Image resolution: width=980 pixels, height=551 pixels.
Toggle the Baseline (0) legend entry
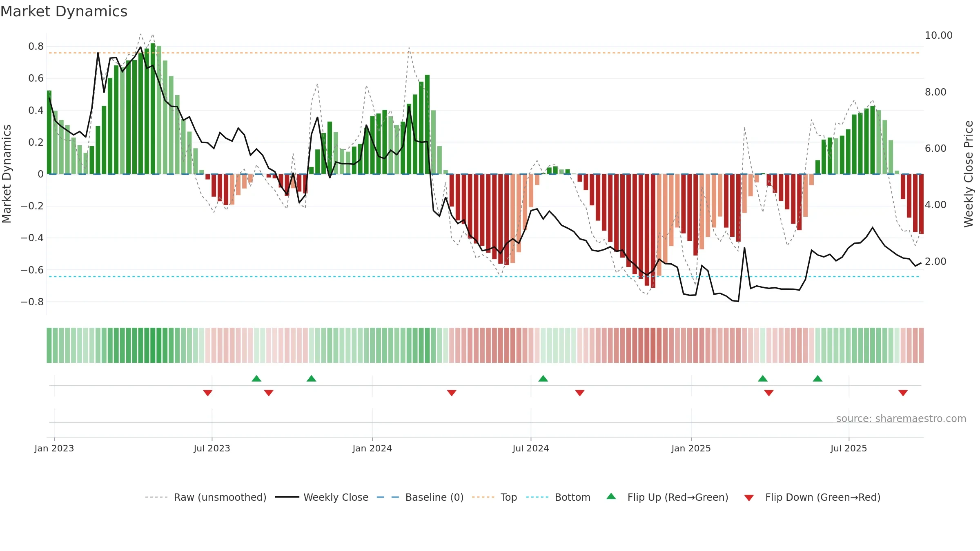420,497
